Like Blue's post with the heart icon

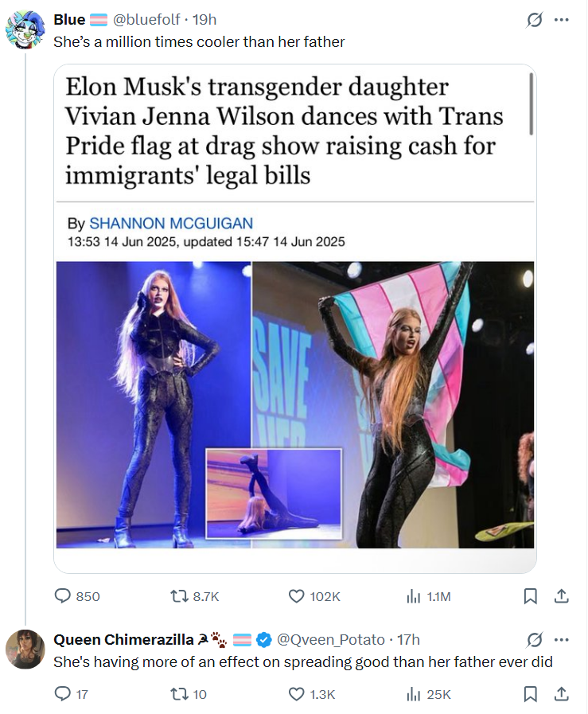coord(296,595)
